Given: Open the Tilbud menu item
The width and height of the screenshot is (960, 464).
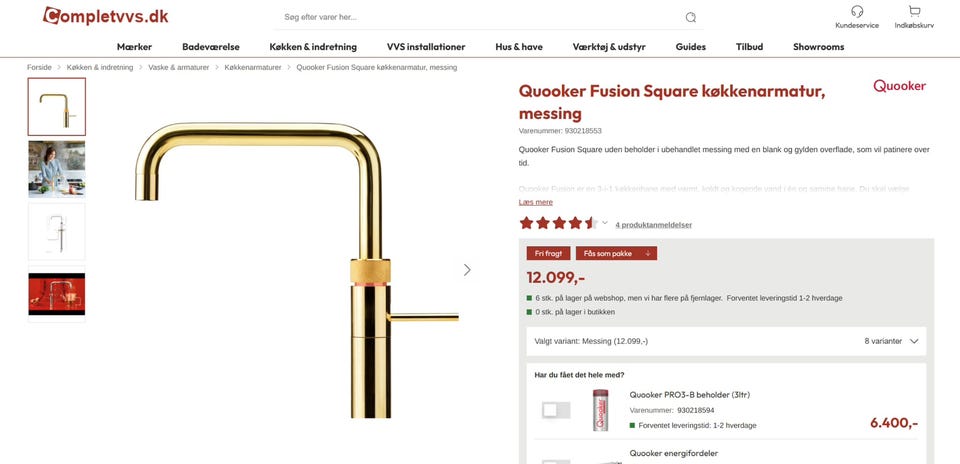Looking at the screenshot, I should pyautogui.click(x=749, y=47).
